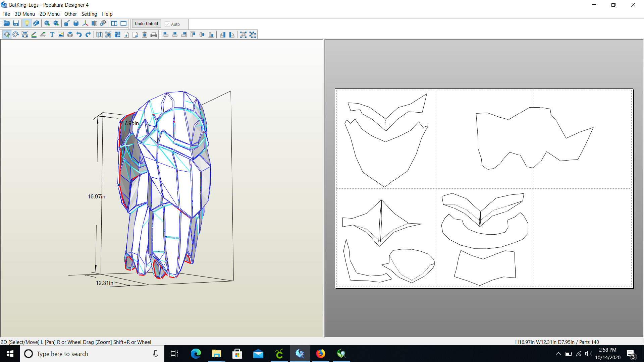644x362 pixels.
Task: Toggle the 3D view lighting
Action: coord(27,23)
